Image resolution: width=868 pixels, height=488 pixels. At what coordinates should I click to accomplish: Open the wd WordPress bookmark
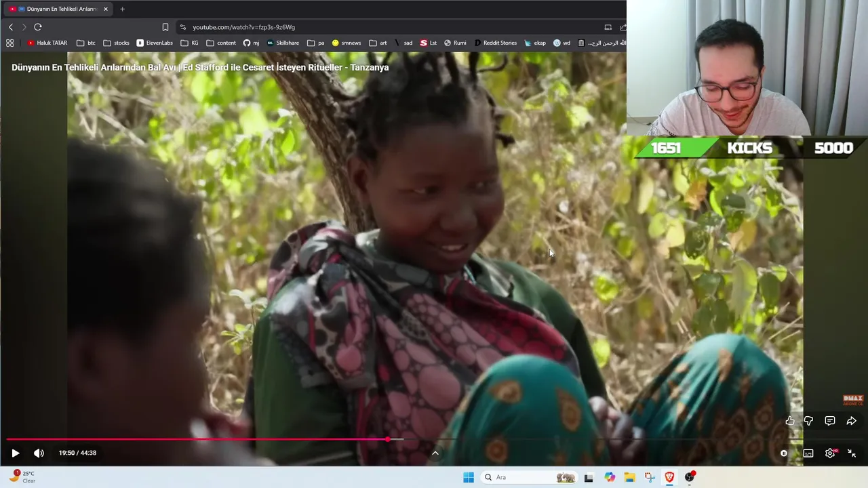click(x=561, y=43)
